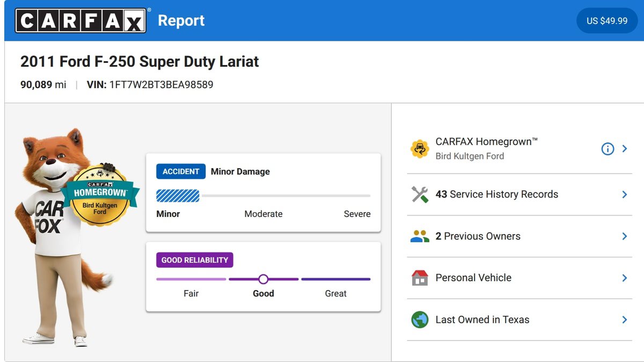Image resolution: width=644 pixels, height=362 pixels.
Task: Click the Report header word
Action: click(x=181, y=20)
